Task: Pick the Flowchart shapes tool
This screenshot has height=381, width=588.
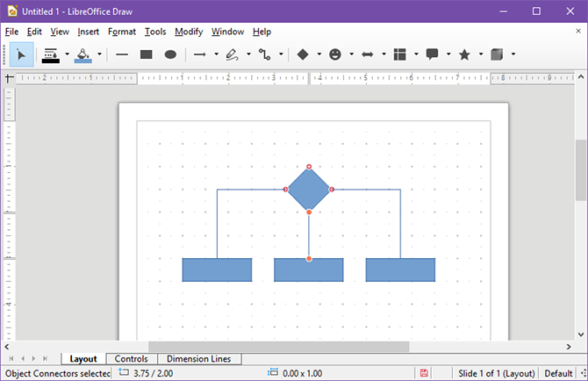Action: (x=399, y=54)
